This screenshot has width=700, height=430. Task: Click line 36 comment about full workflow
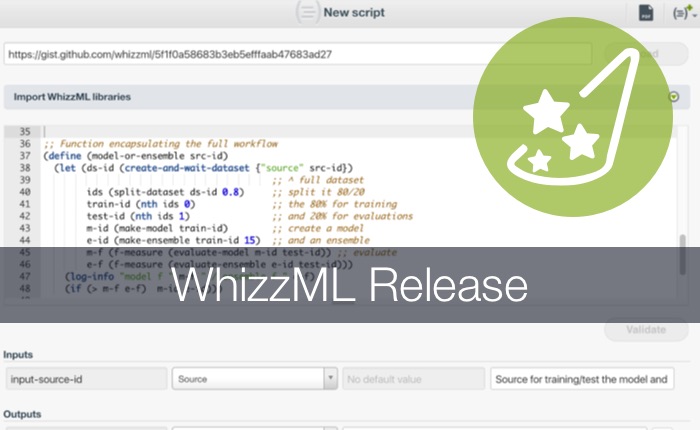click(161, 144)
